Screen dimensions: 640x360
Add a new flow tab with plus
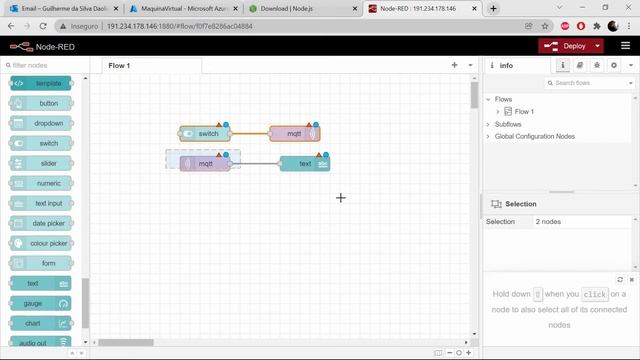tap(454, 65)
